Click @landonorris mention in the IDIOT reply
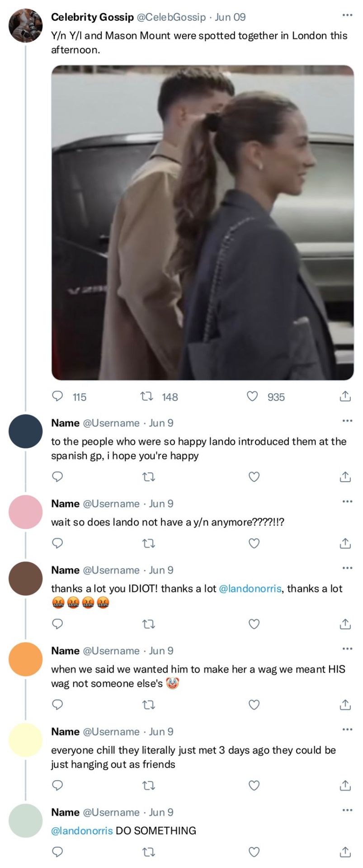 250,589
